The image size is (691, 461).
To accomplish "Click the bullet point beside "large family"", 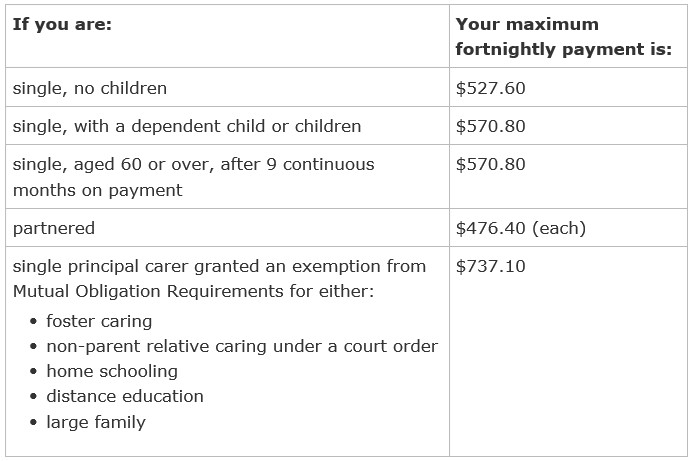I will tap(34, 423).
